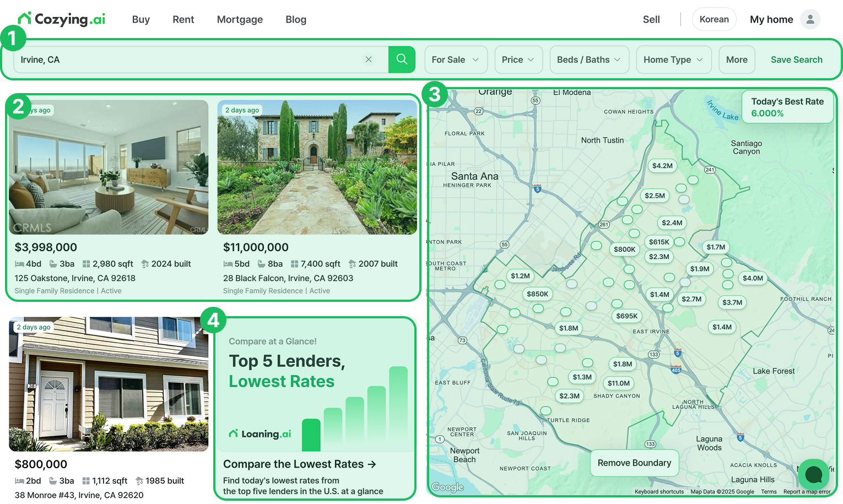Expand the For Sale dropdown
The height and width of the screenshot is (504, 843).
pyautogui.click(x=455, y=59)
